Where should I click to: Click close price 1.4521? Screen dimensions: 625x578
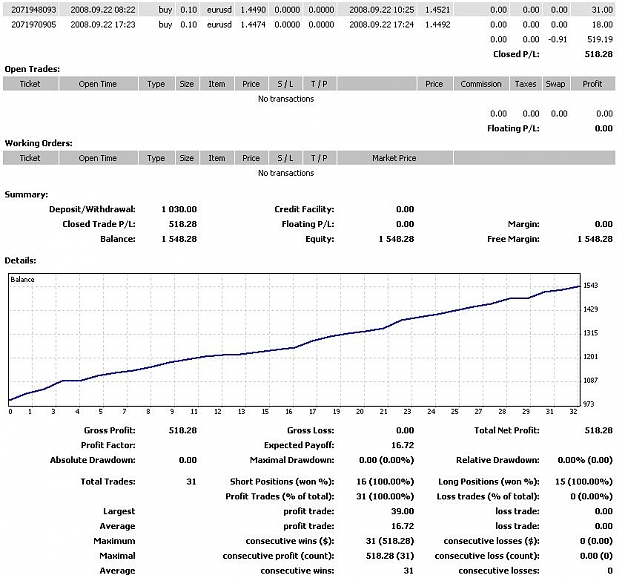[x=437, y=10]
